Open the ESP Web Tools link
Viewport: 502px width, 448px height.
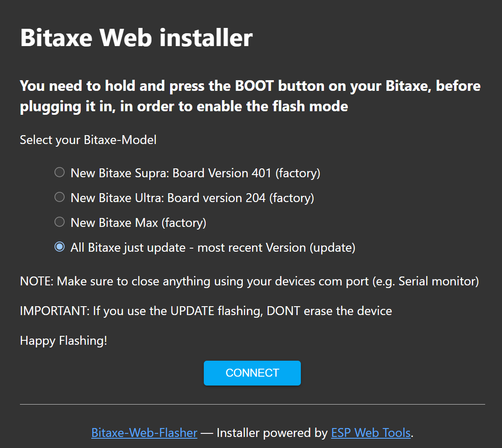[x=370, y=432]
